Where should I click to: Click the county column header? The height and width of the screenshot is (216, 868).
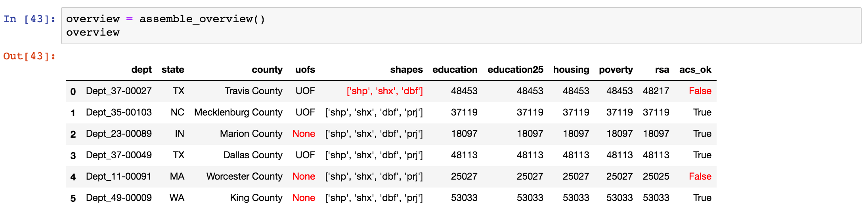point(267,70)
